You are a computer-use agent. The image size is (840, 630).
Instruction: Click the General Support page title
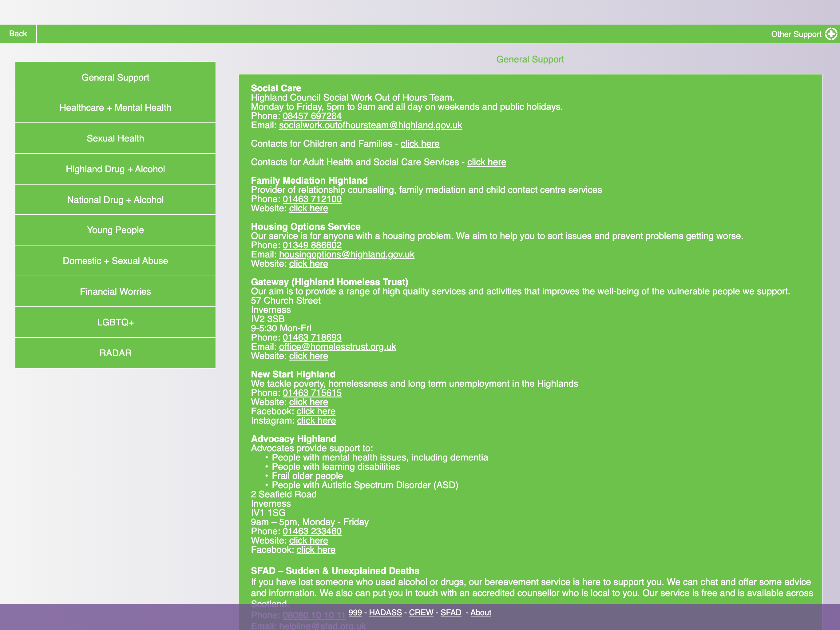[530, 59]
